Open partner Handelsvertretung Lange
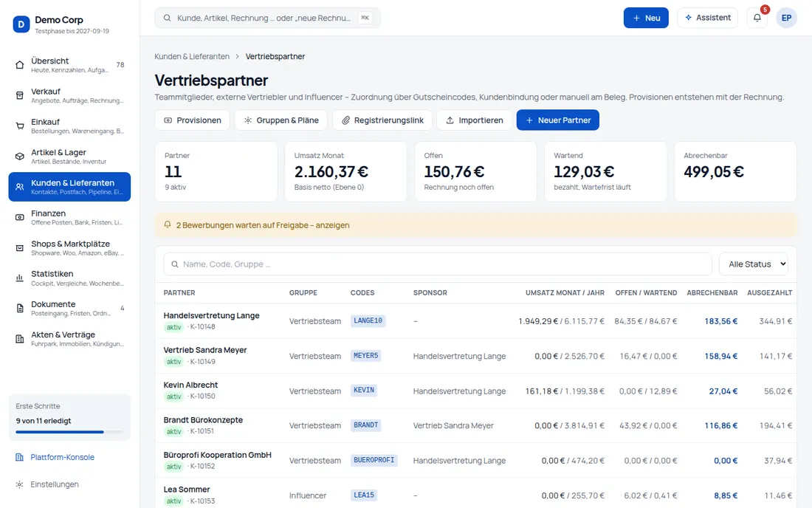The height and width of the screenshot is (508, 812). click(x=211, y=315)
